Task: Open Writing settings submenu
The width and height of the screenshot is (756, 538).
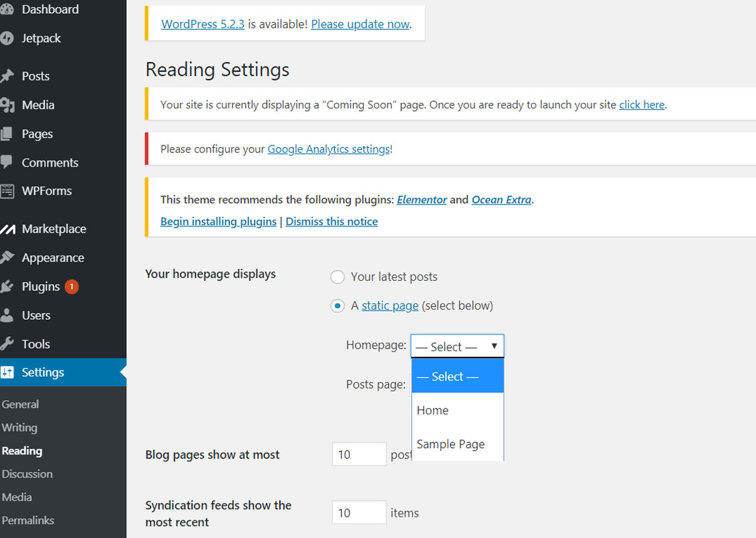Action: pos(19,428)
